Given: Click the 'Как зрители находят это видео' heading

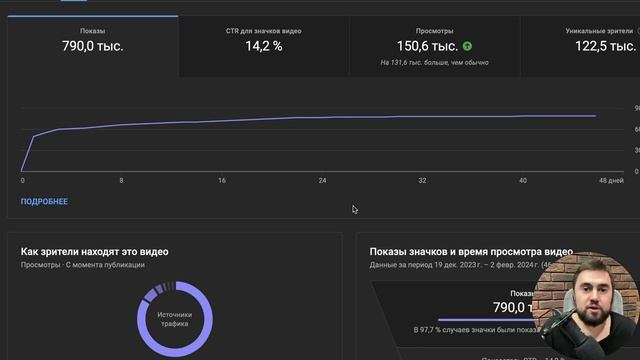Looking at the screenshot, I should 94,251.
